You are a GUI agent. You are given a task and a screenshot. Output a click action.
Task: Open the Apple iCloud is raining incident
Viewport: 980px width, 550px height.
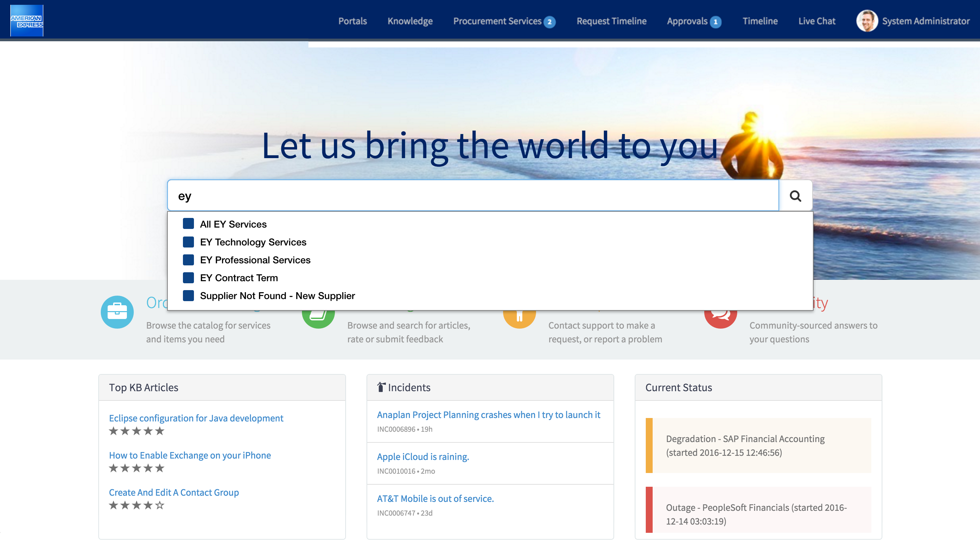tap(423, 456)
